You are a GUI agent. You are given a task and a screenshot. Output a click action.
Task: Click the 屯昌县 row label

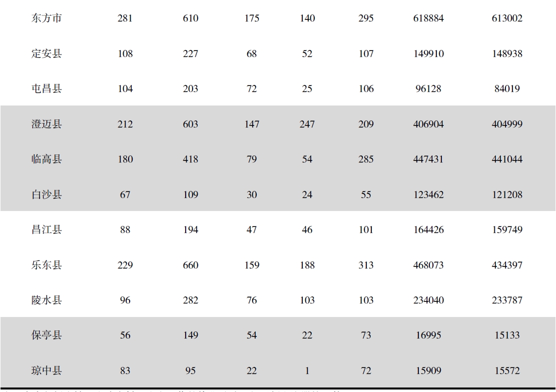click(x=47, y=88)
